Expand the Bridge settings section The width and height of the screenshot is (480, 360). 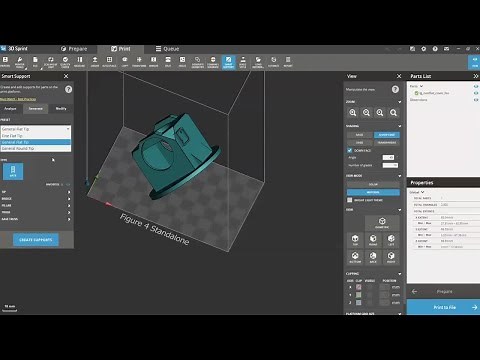69,199
